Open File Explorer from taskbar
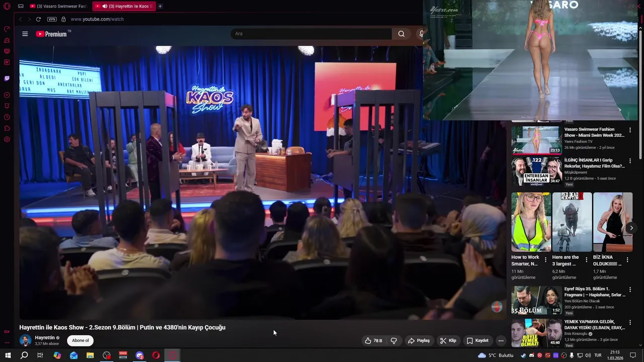 (x=90, y=355)
